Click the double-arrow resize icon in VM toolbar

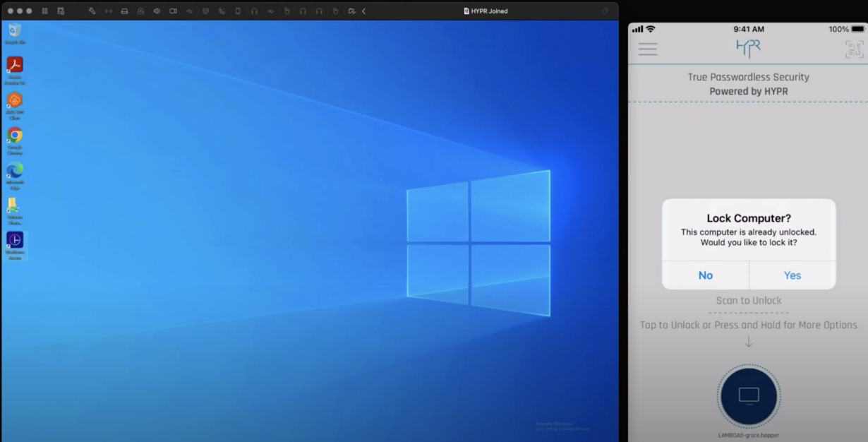(x=108, y=11)
